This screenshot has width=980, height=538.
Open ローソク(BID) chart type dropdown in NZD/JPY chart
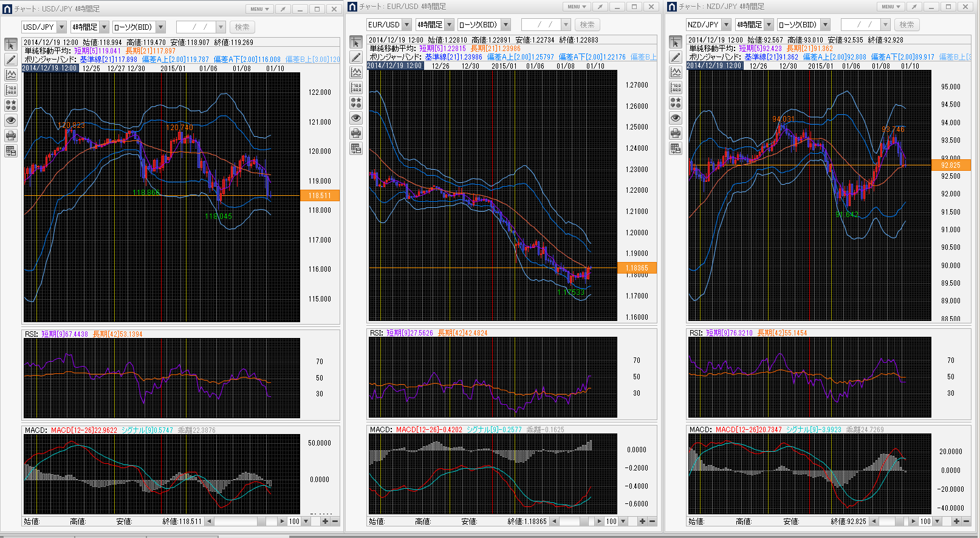(825, 25)
